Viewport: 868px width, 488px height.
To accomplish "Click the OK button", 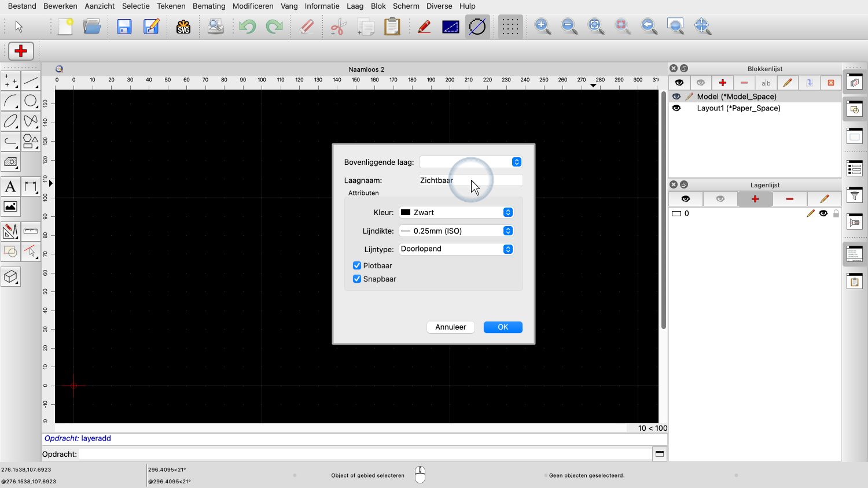I will pyautogui.click(x=503, y=327).
